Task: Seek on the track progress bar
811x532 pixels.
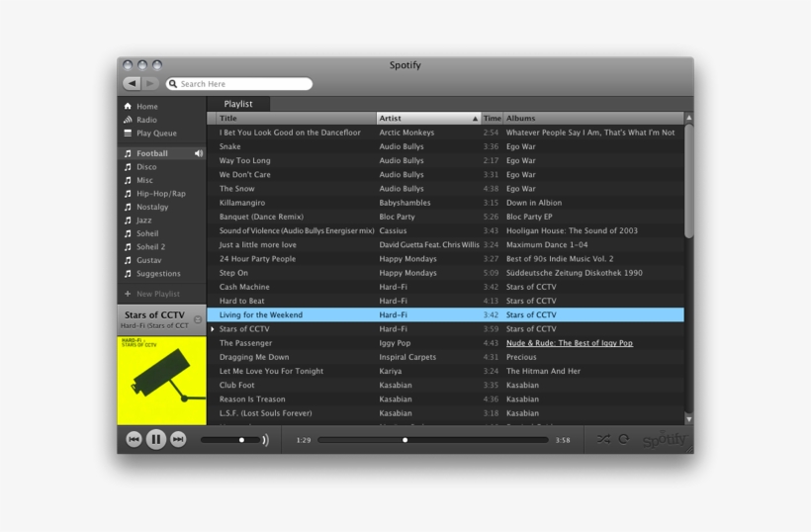Action: tap(433, 440)
